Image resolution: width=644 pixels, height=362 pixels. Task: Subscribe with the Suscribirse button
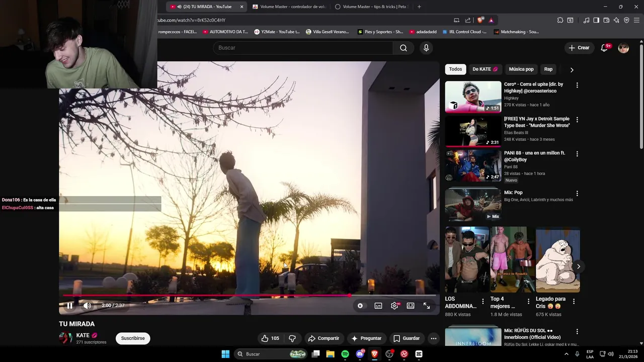(133, 338)
